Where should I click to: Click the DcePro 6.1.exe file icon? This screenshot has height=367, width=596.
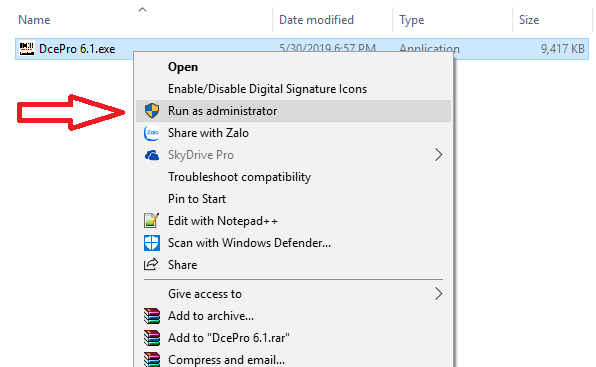[x=27, y=49]
